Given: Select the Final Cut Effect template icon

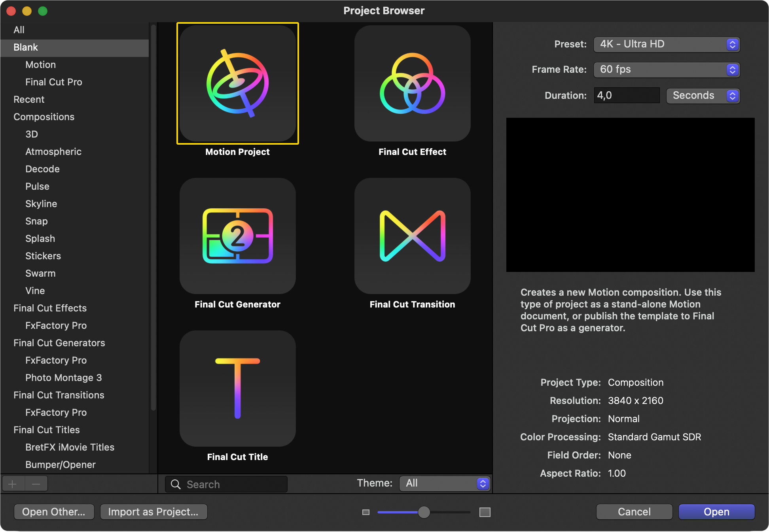Looking at the screenshot, I should click(412, 84).
